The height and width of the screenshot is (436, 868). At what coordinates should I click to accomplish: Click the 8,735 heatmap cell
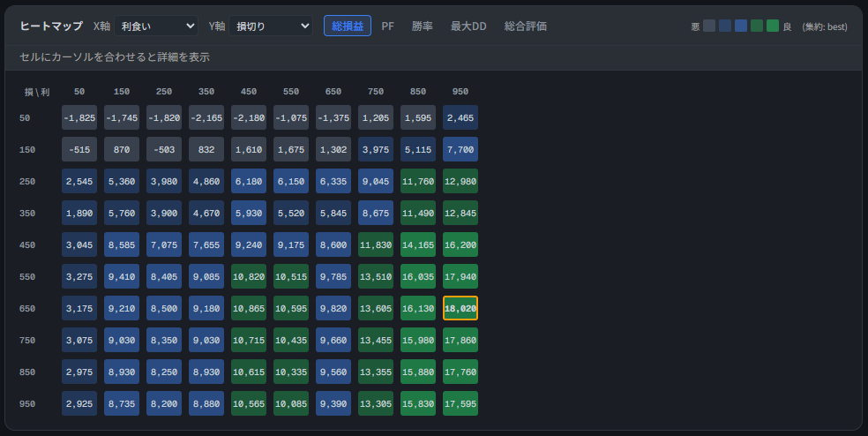pos(121,403)
